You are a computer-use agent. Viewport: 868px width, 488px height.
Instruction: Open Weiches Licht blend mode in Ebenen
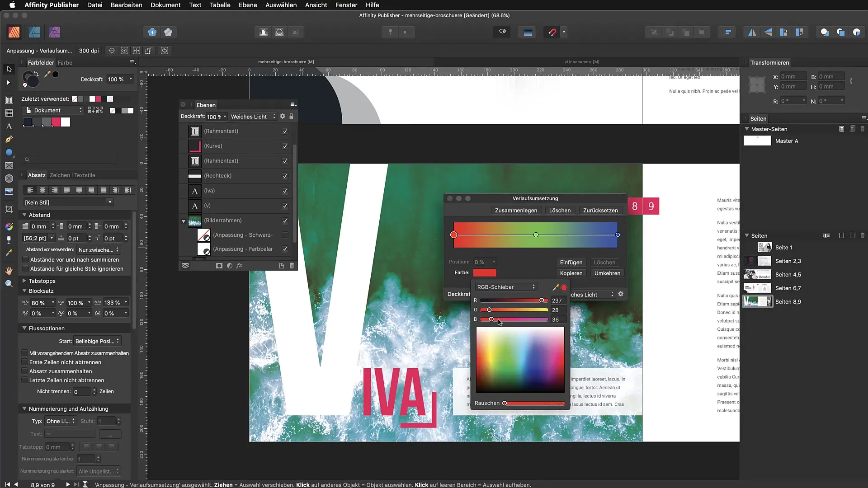pyautogui.click(x=253, y=117)
